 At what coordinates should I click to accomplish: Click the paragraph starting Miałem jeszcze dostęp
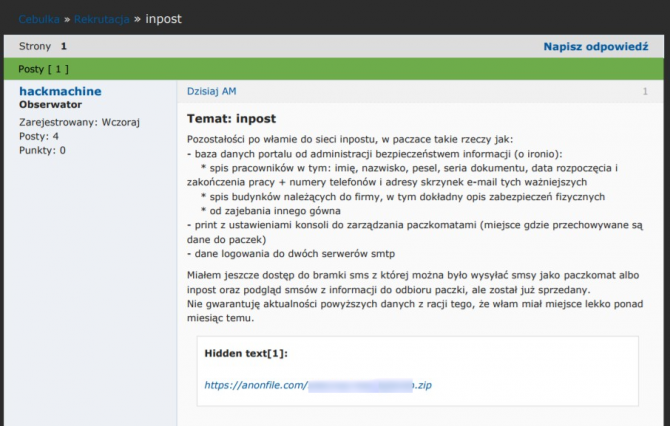pos(413,282)
